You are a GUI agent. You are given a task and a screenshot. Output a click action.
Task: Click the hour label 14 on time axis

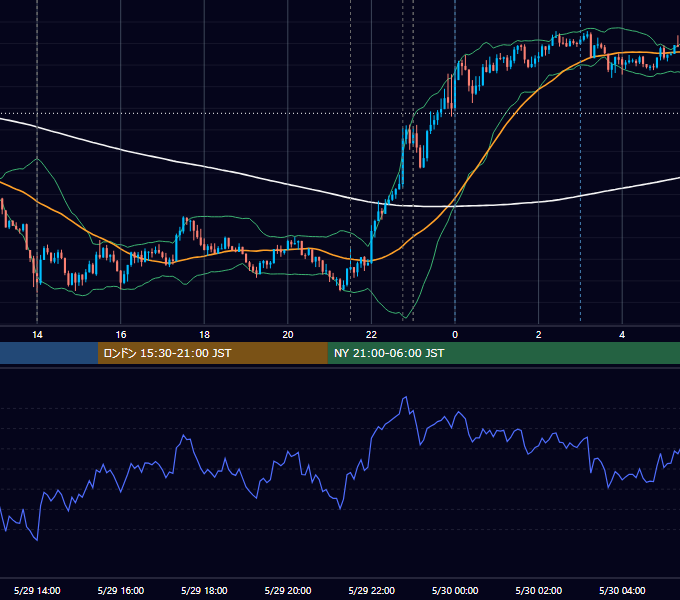(x=37, y=335)
